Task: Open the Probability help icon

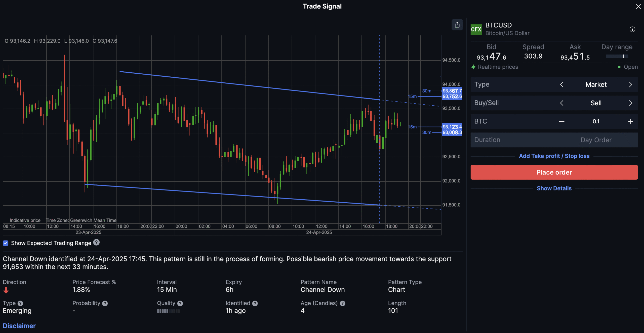Action: point(105,303)
